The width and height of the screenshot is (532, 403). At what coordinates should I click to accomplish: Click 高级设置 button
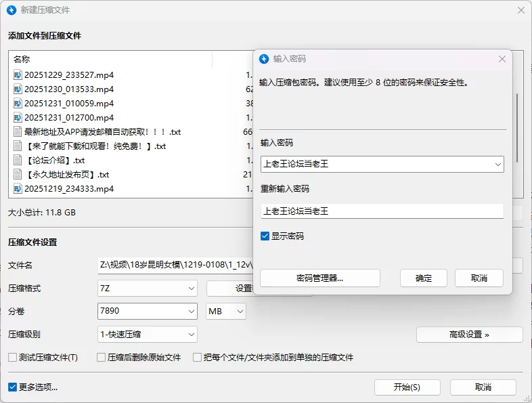point(469,335)
